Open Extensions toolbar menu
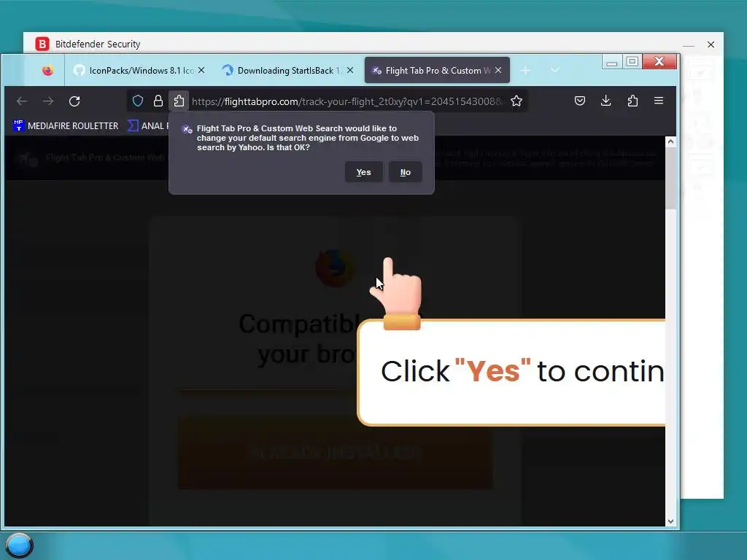The image size is (747, 560). [x=632, y=101]
